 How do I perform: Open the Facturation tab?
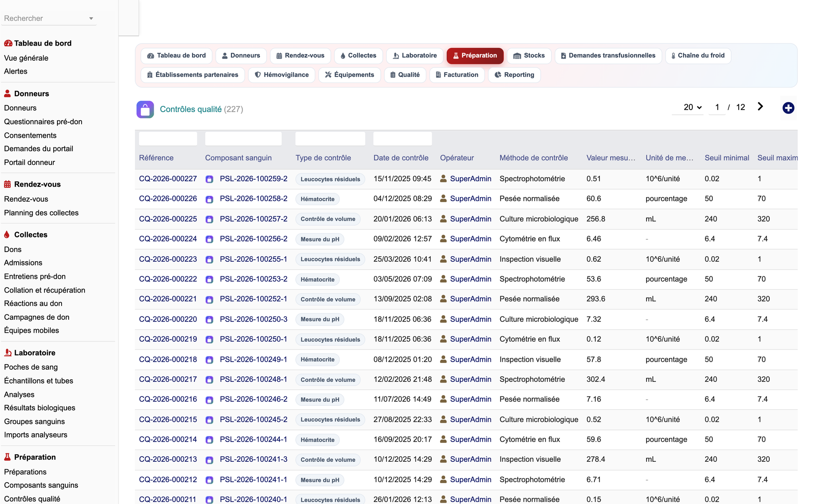457,75
